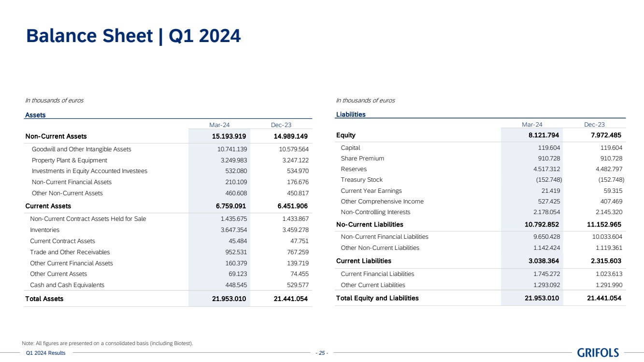Click the Dec-23 column header in Liabilities table

(594, 124)
